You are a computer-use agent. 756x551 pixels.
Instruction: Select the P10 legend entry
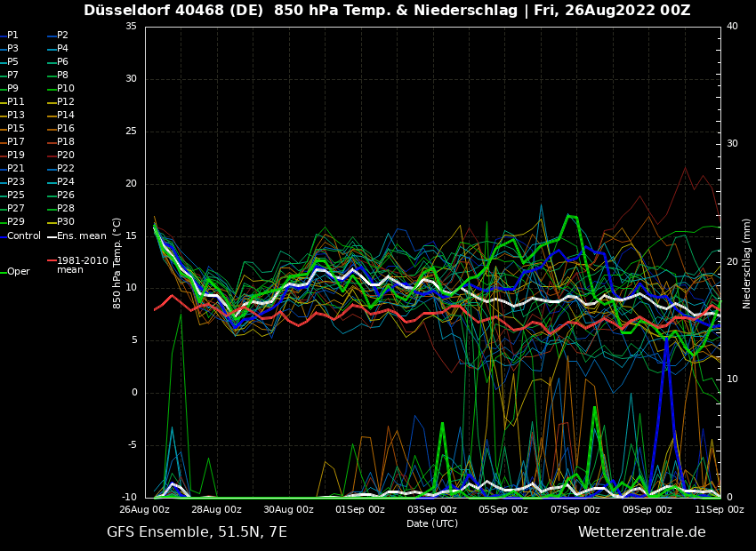(x=65, y=89)
